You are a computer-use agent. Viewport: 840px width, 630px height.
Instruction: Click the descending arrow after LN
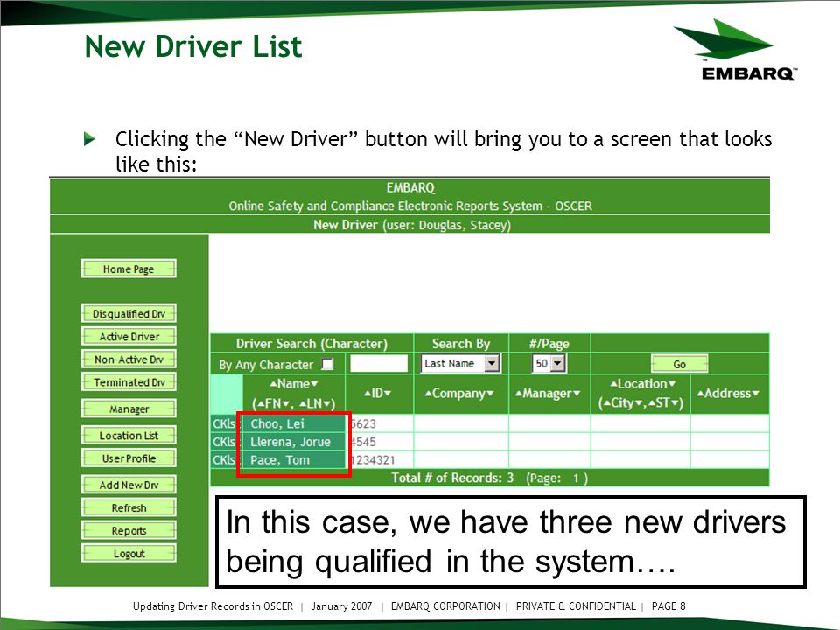pos(325,404)
